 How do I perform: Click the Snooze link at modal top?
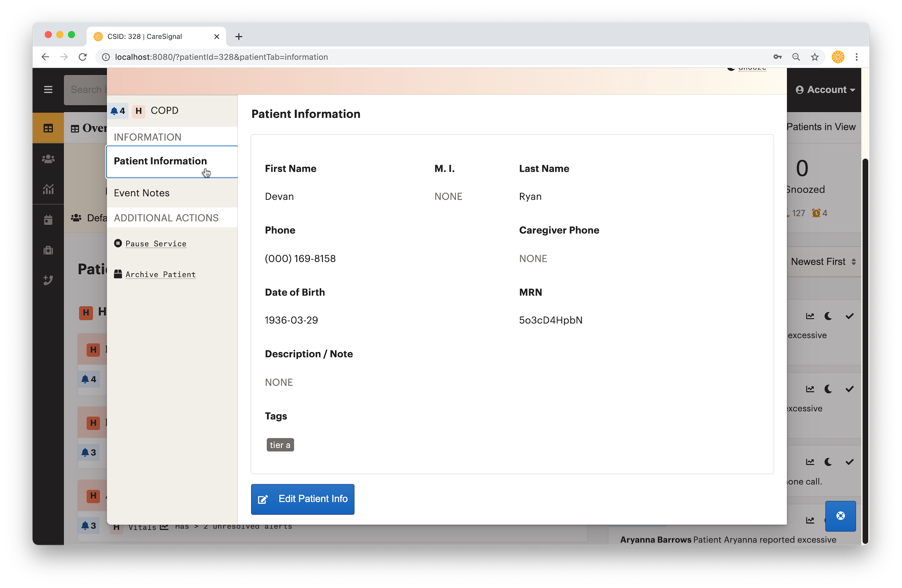tap(752, 69)
